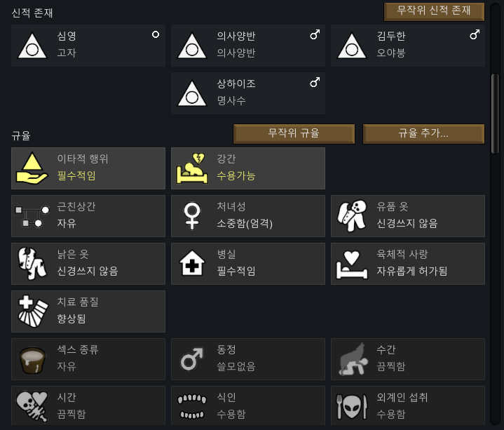Image resolution: width=504 pixels, height=430 pixels.
Task: Click the 낡은 옷 tattered clothing icon
Action: coord(33,264)
